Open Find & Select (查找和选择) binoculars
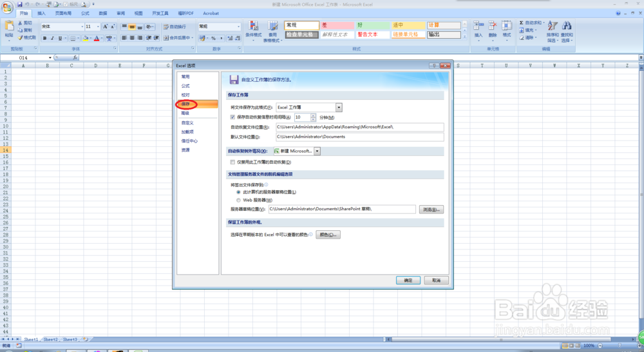644x352 pixels. [x=567, y=31]
